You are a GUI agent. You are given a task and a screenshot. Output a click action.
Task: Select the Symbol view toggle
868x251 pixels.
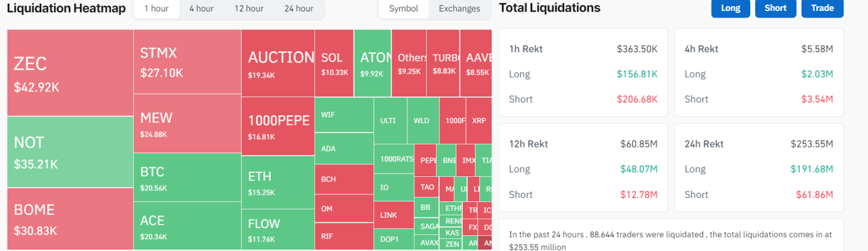[x=404, y=9]
